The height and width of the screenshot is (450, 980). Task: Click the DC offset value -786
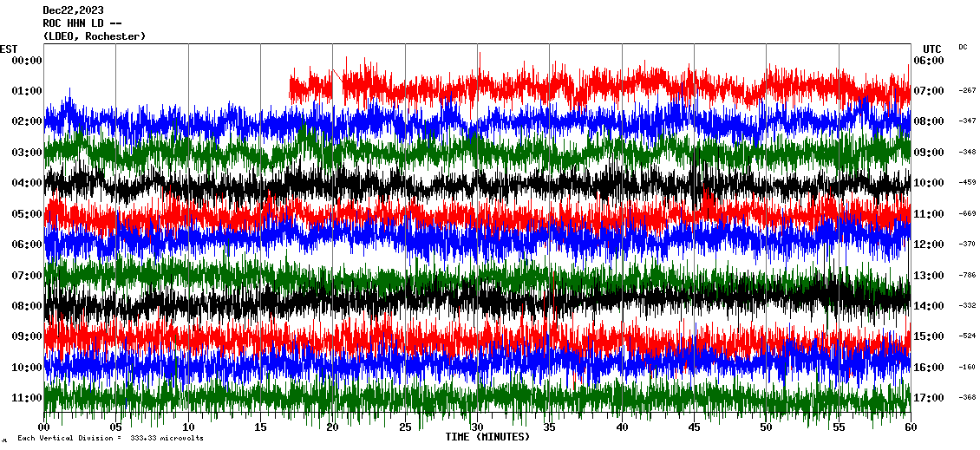click(x=967, y=275)
